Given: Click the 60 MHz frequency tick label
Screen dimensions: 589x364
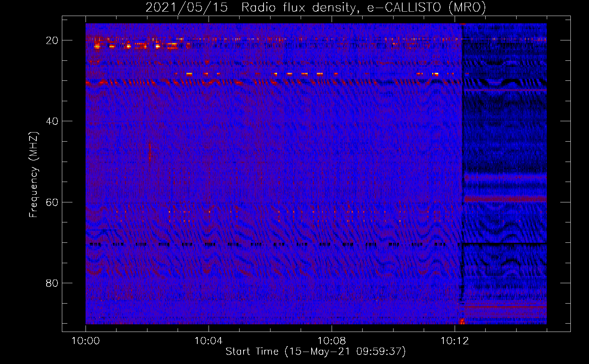Looking at the screenshot, I should pos(52,202).
